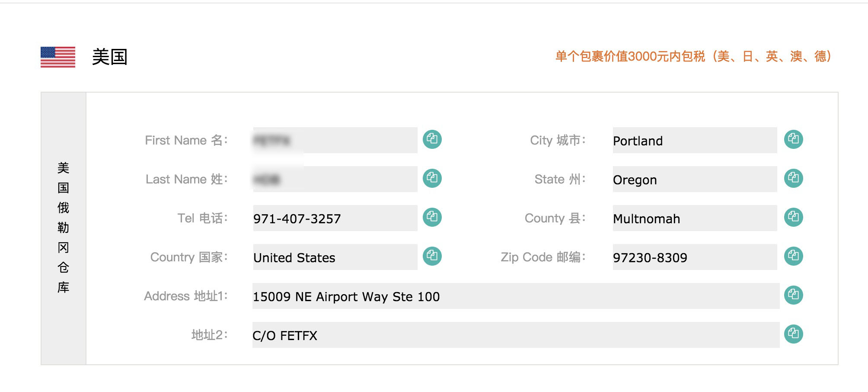
Task: Click the 15009 NE Airport Way address field
Action: point(515,296)
